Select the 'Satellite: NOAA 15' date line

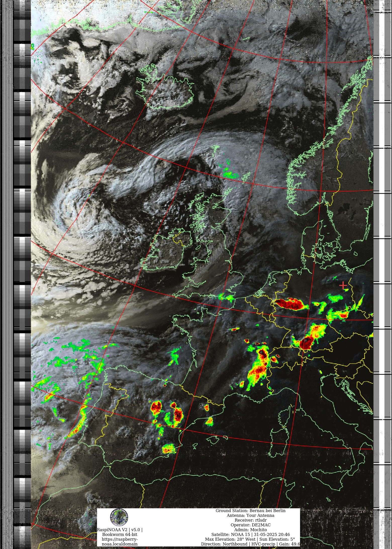(x=251, y=534)
